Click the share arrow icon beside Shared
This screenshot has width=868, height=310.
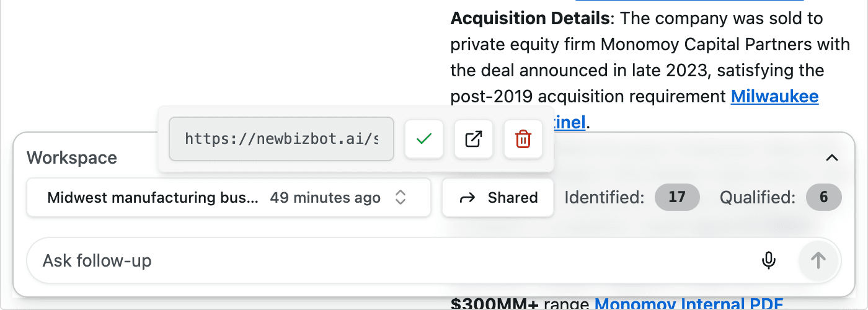click(x=467, y=198)
